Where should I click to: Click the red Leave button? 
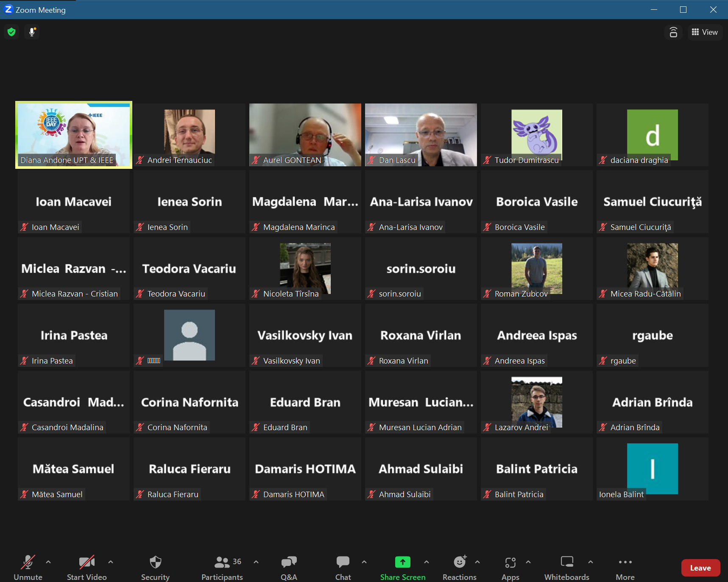coord(700,568)
